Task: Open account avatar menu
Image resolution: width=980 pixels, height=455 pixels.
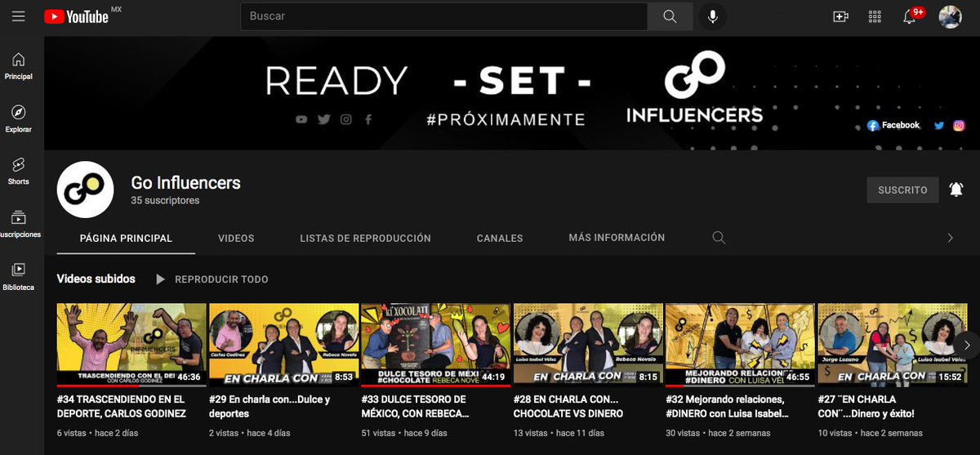Action: click(x=950, y=16)
